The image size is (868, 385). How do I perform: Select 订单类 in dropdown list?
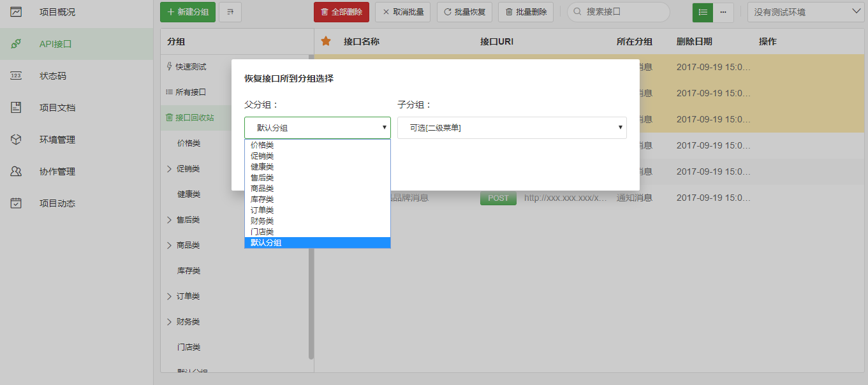(x=262, y=210)
